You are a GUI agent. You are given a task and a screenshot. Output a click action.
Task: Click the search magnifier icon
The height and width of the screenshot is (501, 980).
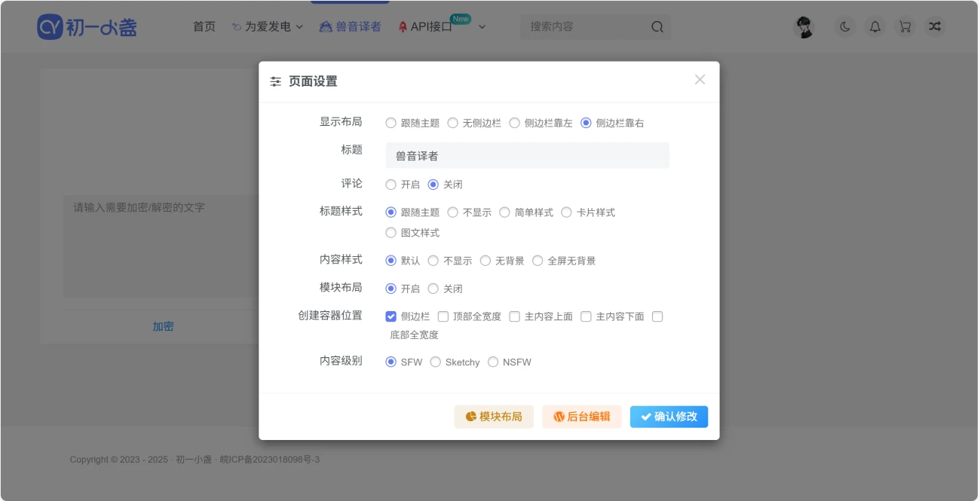click(657, 27)
